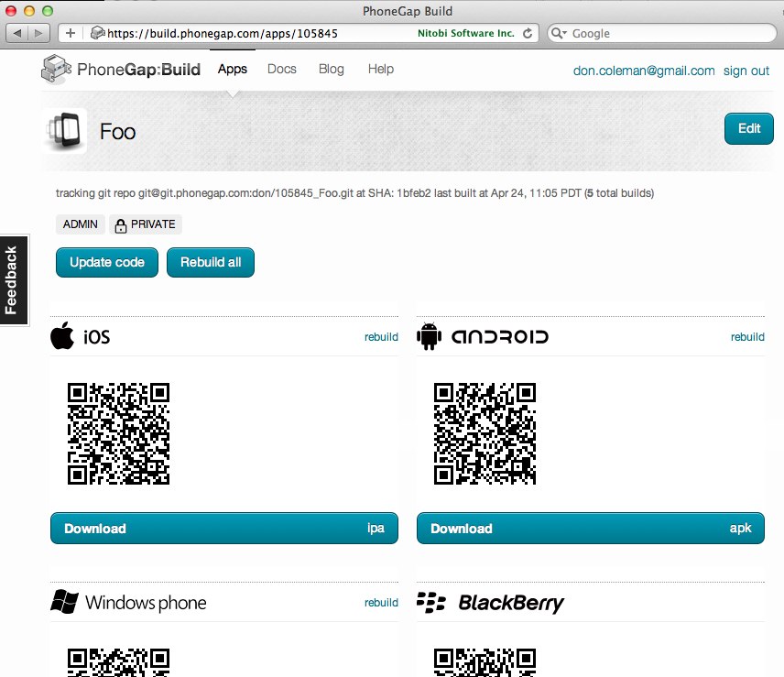Open the Blog tab

[332, 69]
